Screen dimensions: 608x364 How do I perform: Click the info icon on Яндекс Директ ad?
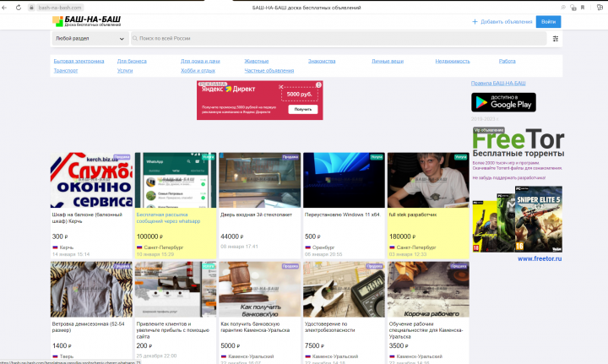(318, 85)
